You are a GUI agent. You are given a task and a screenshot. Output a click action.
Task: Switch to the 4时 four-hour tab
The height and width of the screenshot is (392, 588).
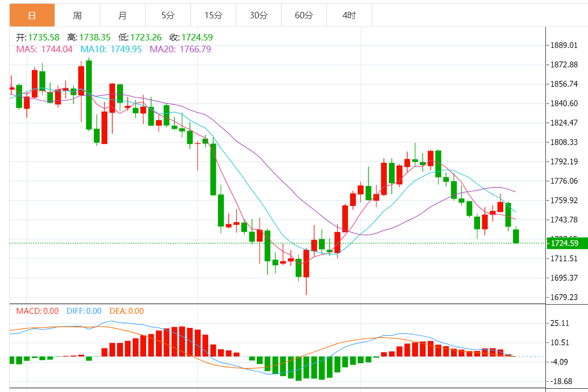point(349,15)
